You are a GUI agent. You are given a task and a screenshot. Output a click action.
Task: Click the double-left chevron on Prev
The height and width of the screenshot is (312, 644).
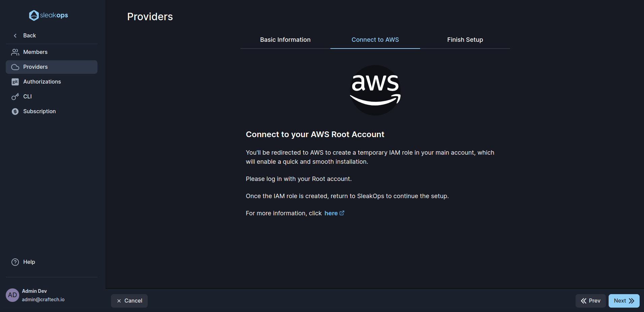pyautogui.click(x=584, y=301)
